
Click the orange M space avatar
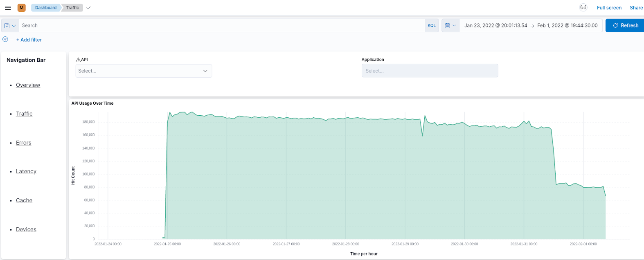[22, 8]
